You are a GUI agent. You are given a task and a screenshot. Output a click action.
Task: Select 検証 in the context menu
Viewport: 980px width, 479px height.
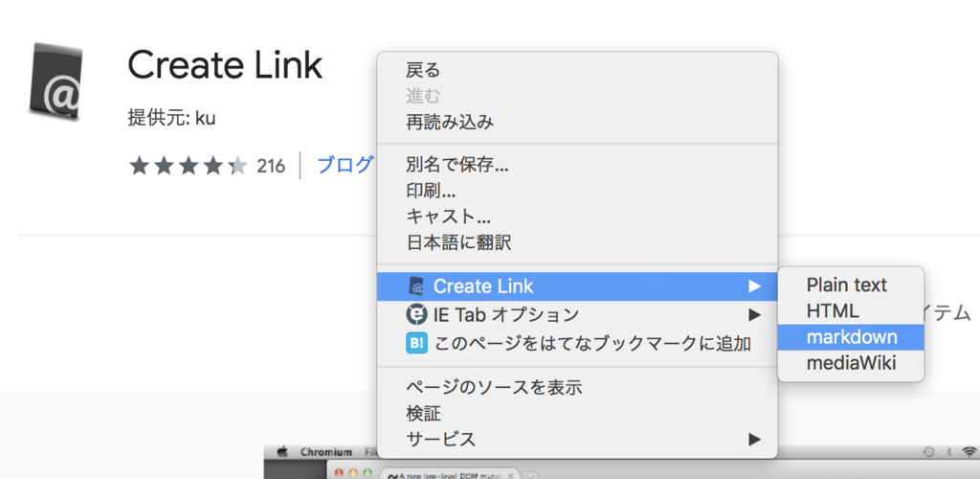(577, 413)
